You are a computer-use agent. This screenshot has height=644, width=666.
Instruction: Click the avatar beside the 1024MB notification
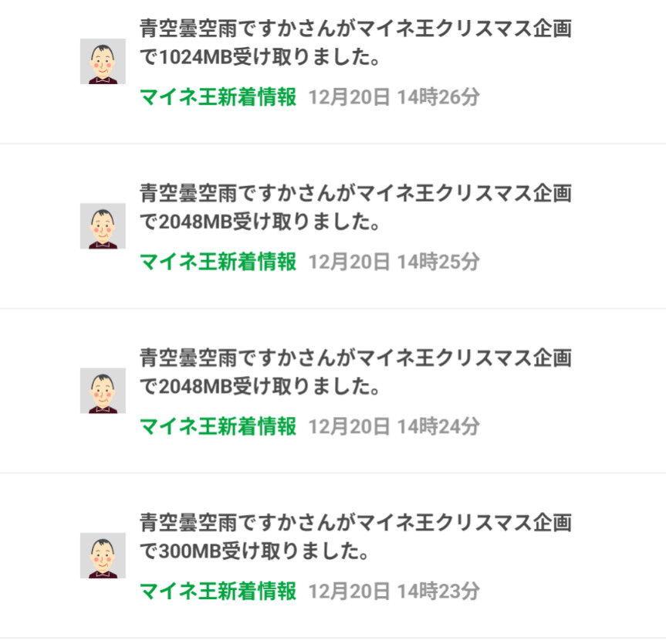(103, 61)
